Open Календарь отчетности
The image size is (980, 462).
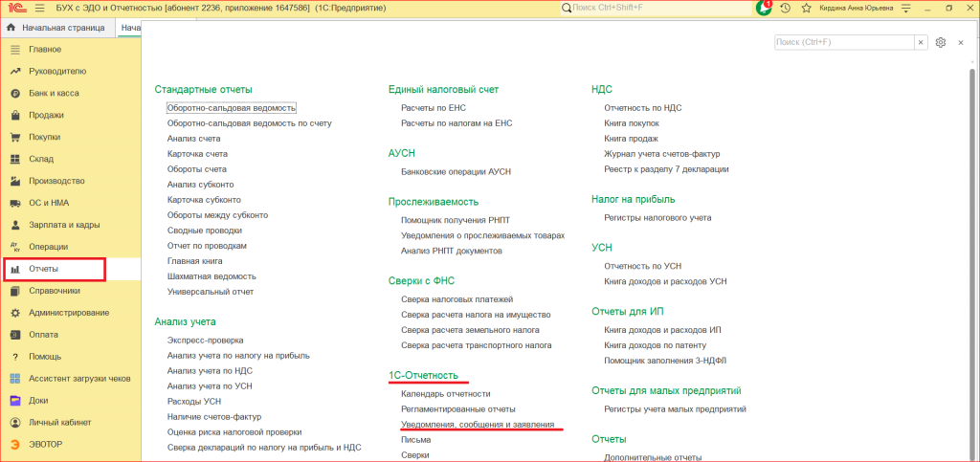pyautogui.click(x=446, y=394)
